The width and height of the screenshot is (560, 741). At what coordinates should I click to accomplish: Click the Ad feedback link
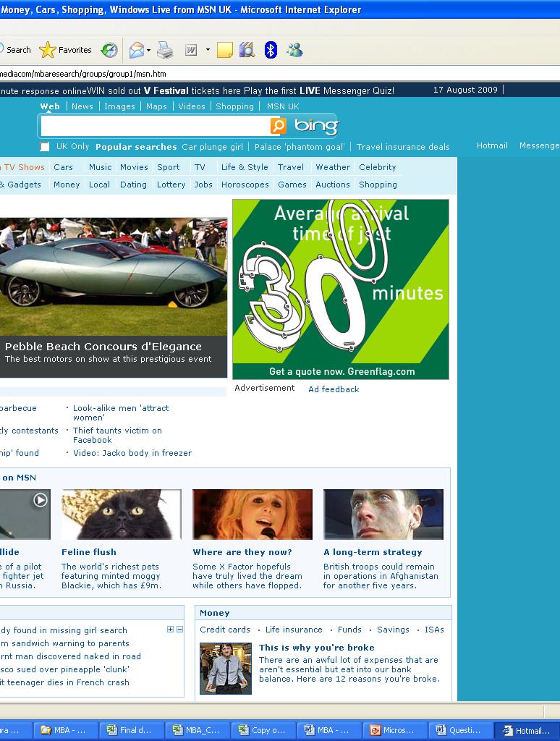(334, 389)
